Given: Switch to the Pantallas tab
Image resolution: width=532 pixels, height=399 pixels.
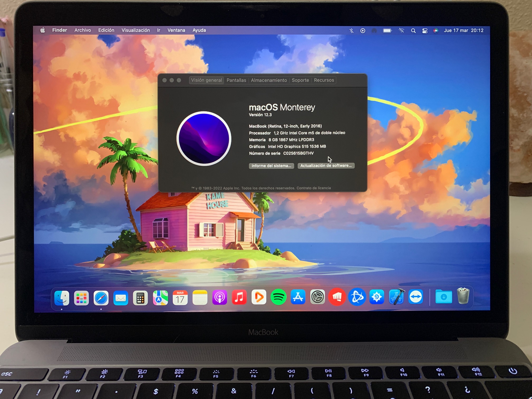Looking at the screenshot, I should coord(236,80).
